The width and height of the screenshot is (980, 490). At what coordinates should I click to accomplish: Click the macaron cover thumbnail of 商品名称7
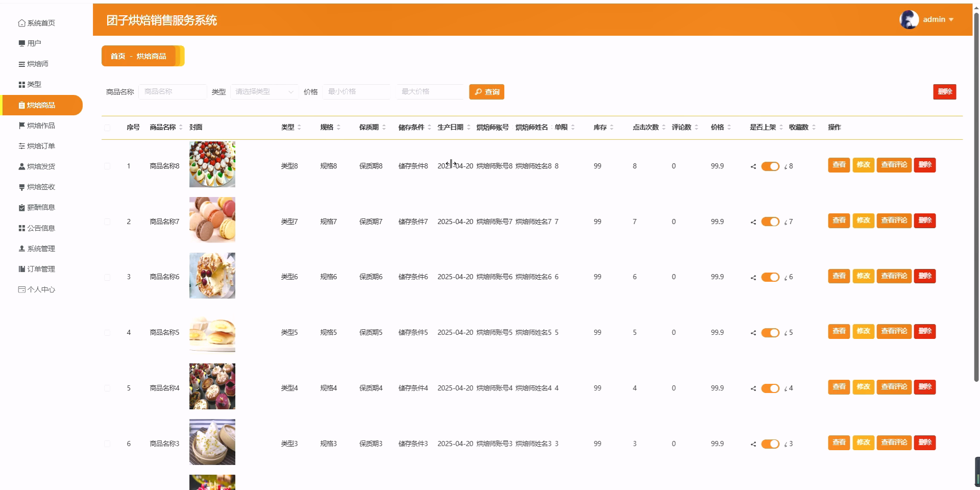212,220
